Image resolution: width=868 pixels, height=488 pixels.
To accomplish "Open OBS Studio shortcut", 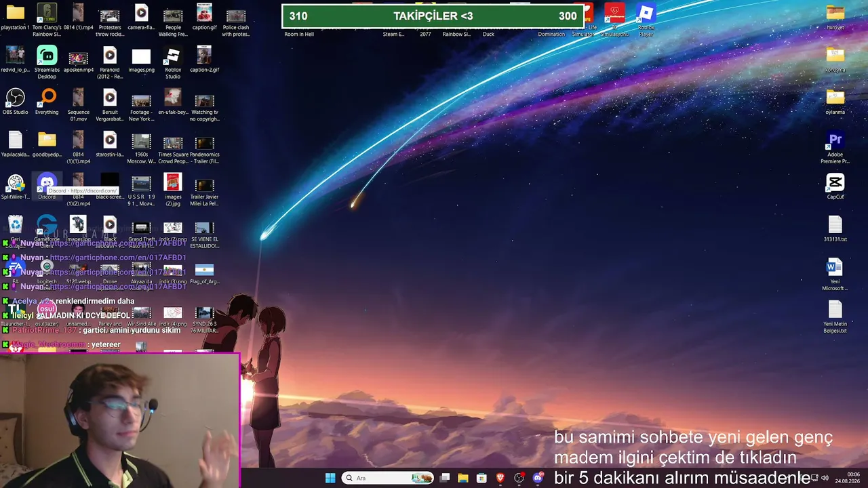I will [x=15, y=102].
